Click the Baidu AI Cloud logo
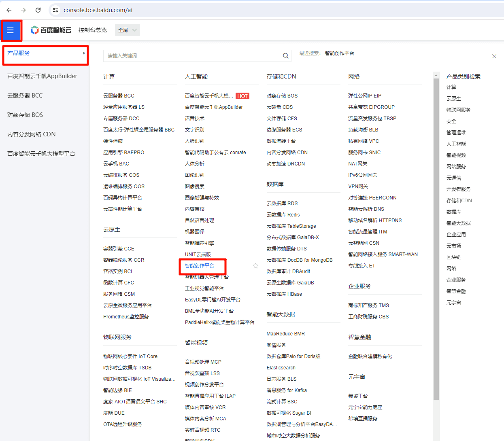The width and height of the screenshot is (504, 441). pyautogui.click(x=51, y=30)
